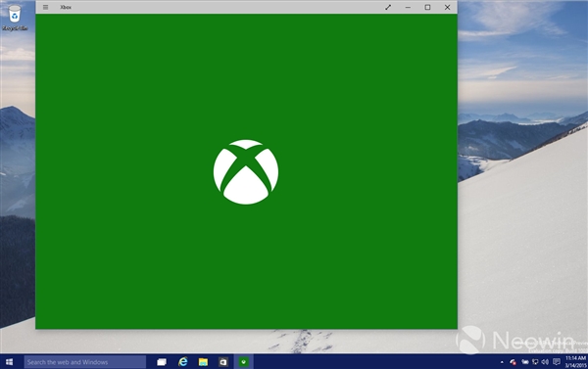The image size is (588, 369).
Task: Click the battery tray icon
Action: (525, 362)
